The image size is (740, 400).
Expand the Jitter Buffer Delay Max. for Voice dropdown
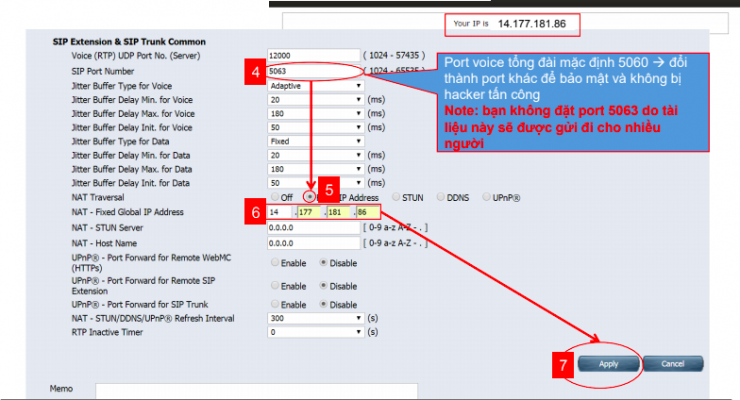coord(315,114)
